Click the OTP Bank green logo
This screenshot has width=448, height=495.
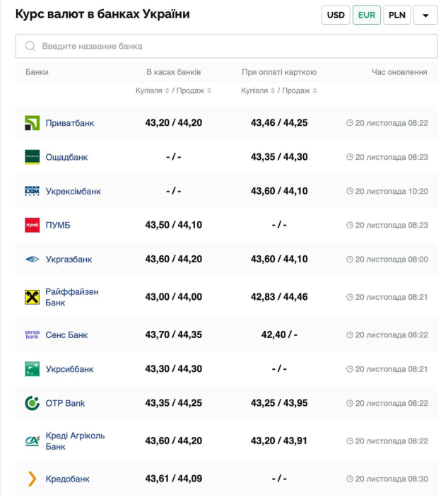pos(33,403)
